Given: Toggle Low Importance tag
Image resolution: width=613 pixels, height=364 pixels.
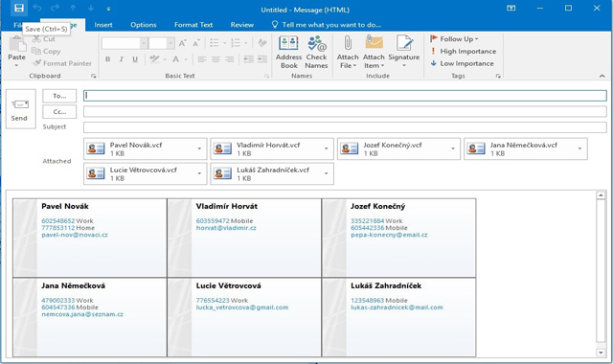Looking at the screenshot, I should 462,63.
